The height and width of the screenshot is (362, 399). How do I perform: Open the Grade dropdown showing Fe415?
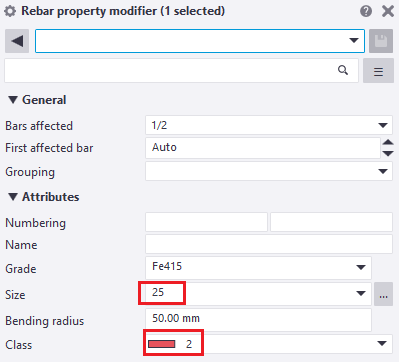(258, 267)
